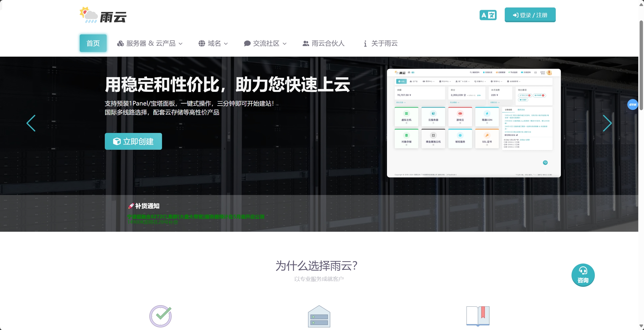Viewport: 644px width, 330px height.
Task: Expand the 服务器 & 云产品 dropdown
Action: click(150, 43)
